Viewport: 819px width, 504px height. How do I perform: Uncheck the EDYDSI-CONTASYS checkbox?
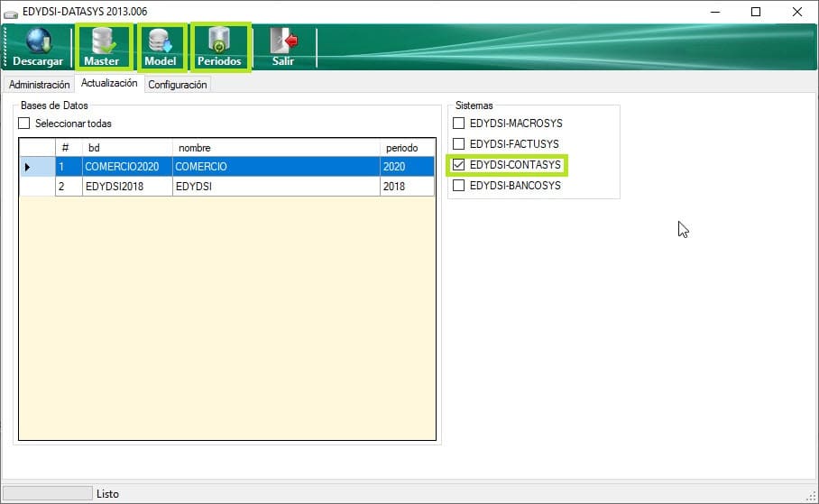(459, 165)
